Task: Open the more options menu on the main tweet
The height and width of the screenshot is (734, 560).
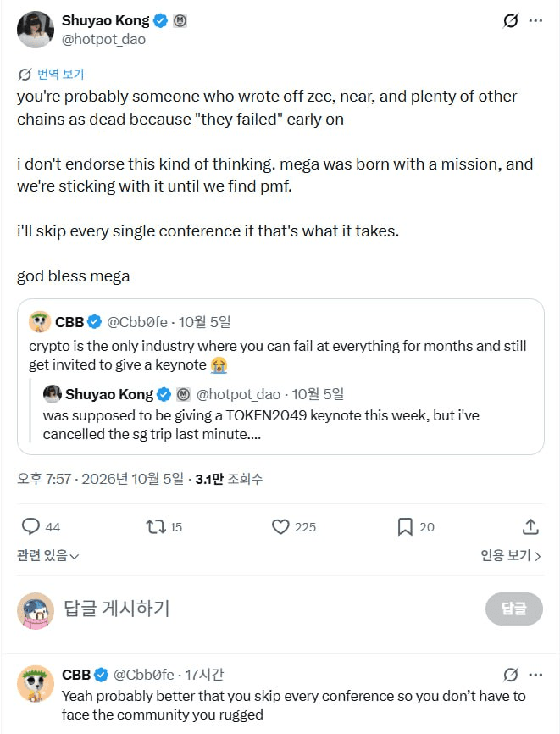Action: coord(535,20)
